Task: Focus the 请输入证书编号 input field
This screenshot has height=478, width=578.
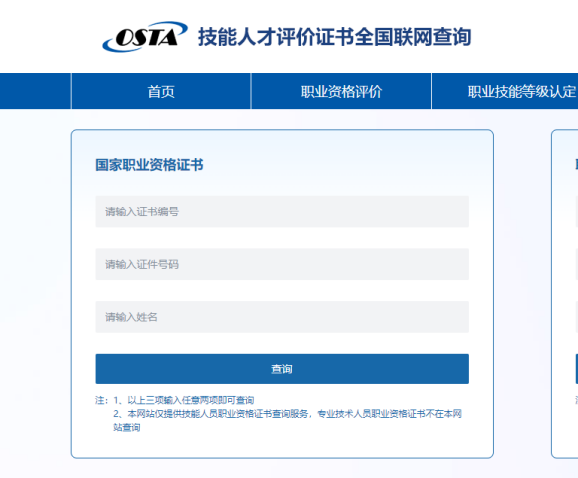Action: [282, 212]
